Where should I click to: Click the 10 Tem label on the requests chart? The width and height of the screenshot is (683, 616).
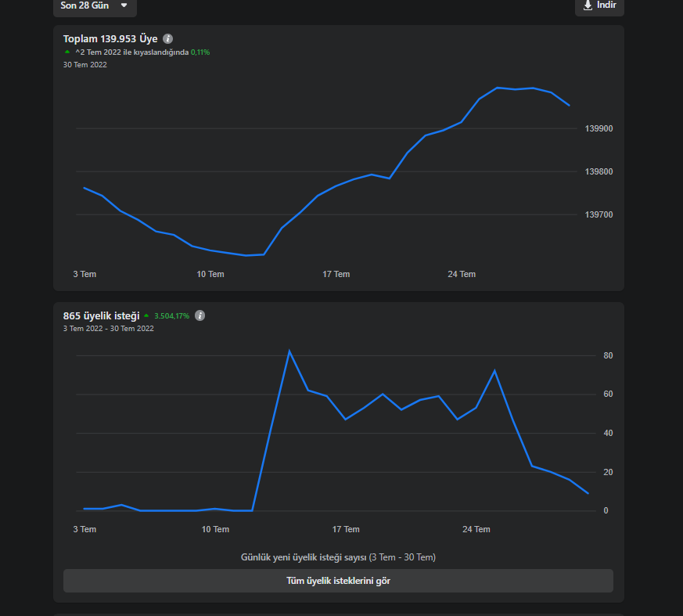pyautogui.click(x=215, y=529)
